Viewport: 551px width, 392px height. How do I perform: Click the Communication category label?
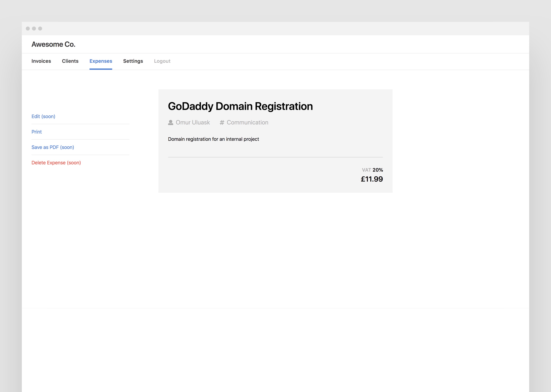(x=248, y=122)
